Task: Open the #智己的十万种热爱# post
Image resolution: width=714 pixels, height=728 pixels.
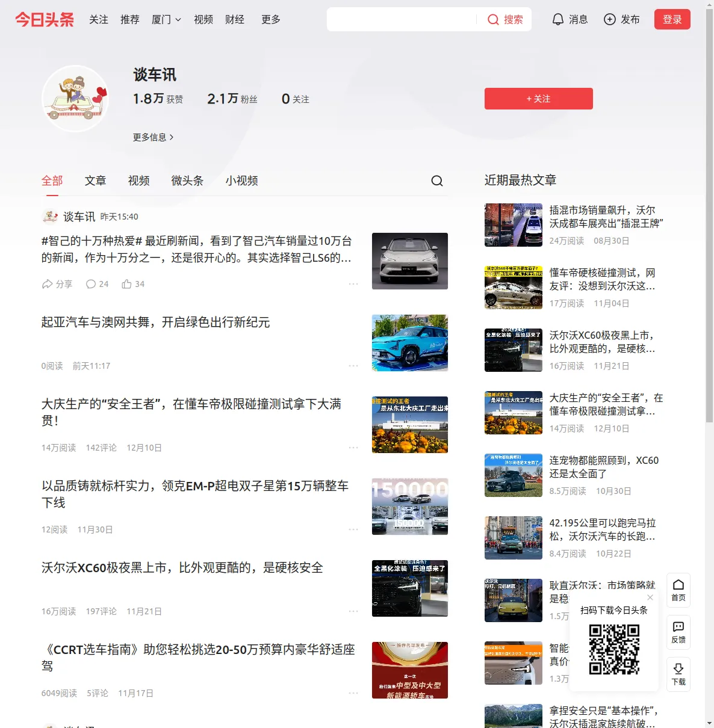Action: [197, 249]
